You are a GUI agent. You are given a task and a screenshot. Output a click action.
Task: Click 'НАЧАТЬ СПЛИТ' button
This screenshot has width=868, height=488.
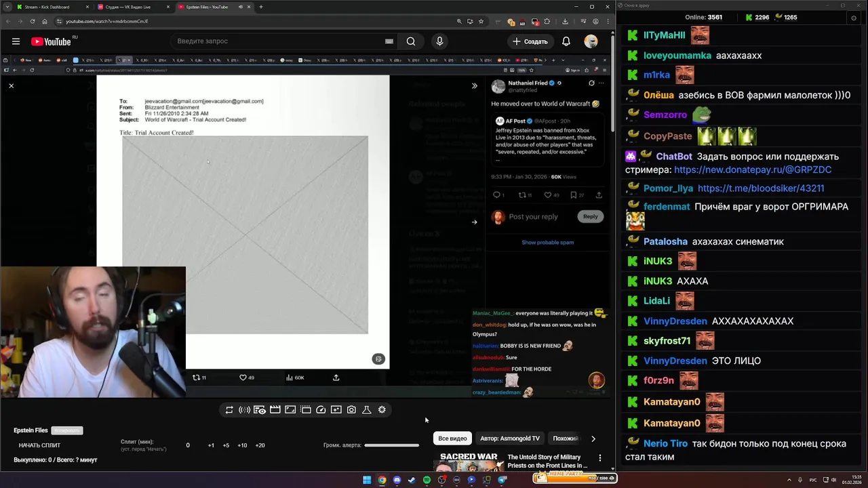click(x=39, y=445)
